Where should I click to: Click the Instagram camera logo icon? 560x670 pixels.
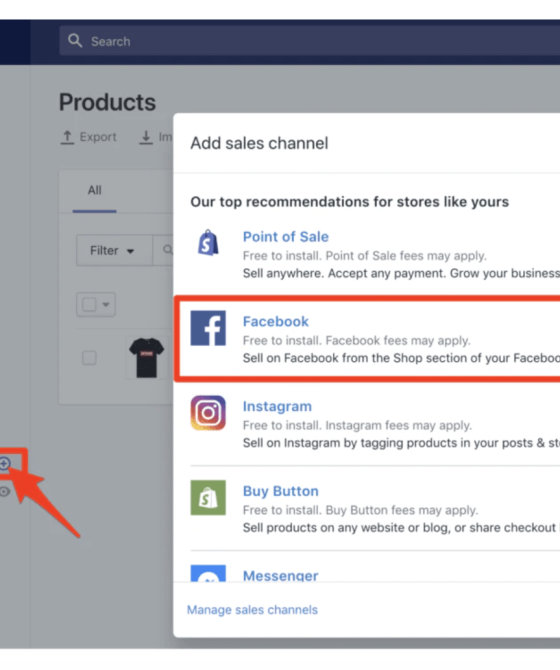[208, 413]
